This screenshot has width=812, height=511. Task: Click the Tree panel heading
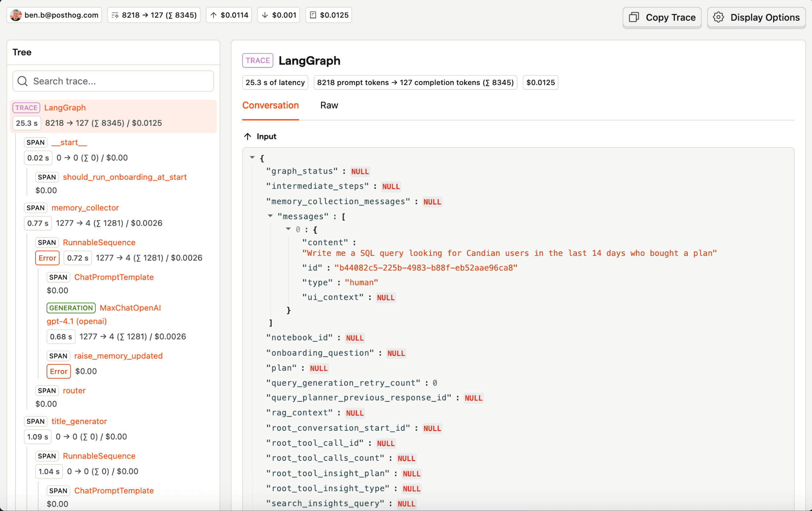(22, 52)
